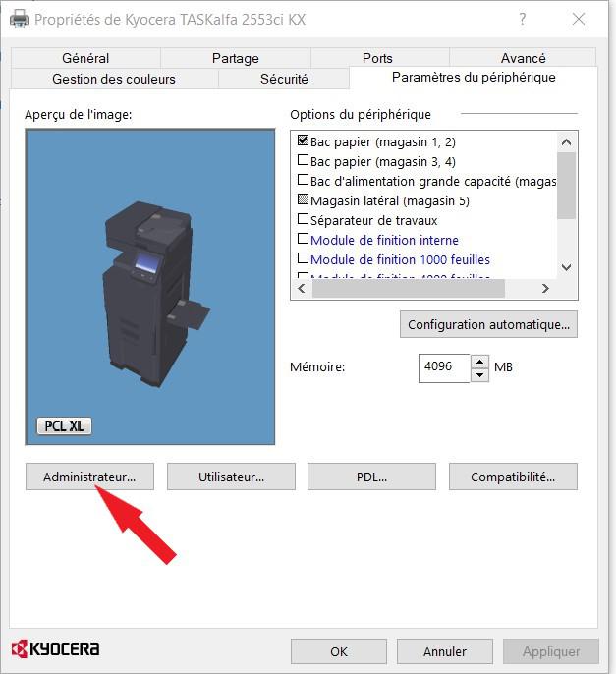Click the memory value input field
Screen dimensions: 616x674
(443, 367)
